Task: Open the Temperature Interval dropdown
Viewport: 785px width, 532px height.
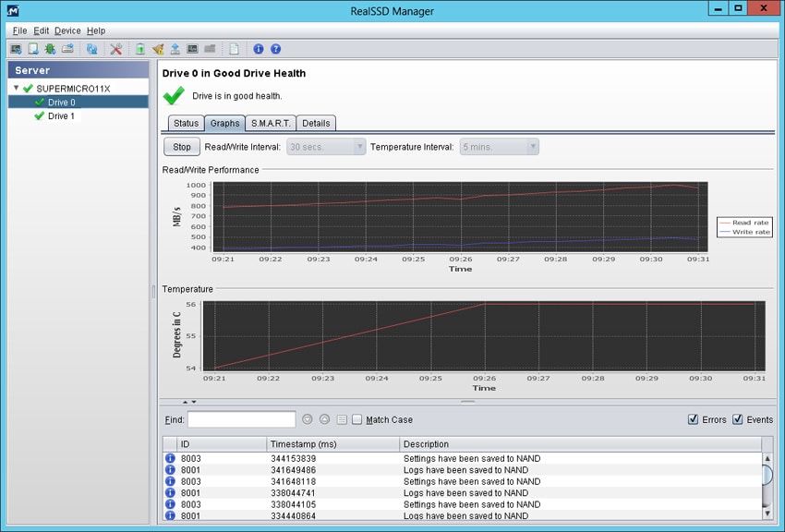Action: (499, 147)
